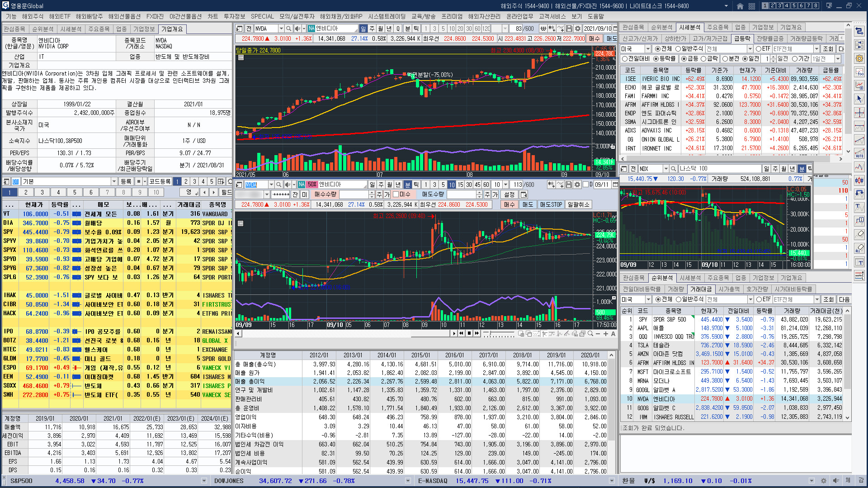Toggle the AUTO chart tool
868x488 pixels.
[859, 153]
